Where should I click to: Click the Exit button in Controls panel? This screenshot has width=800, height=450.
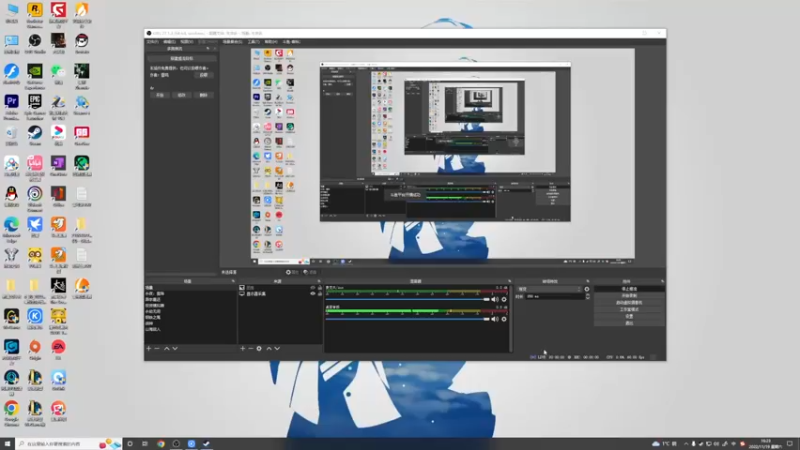[x=629, y=323]
